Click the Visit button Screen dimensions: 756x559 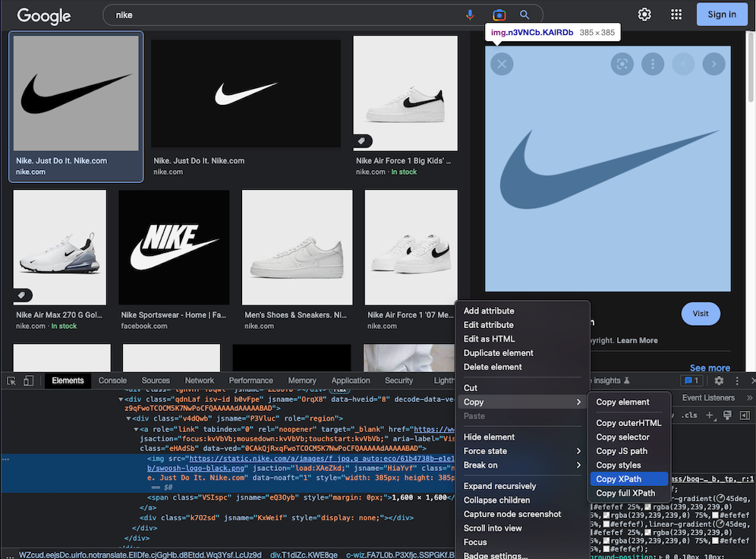701,314
